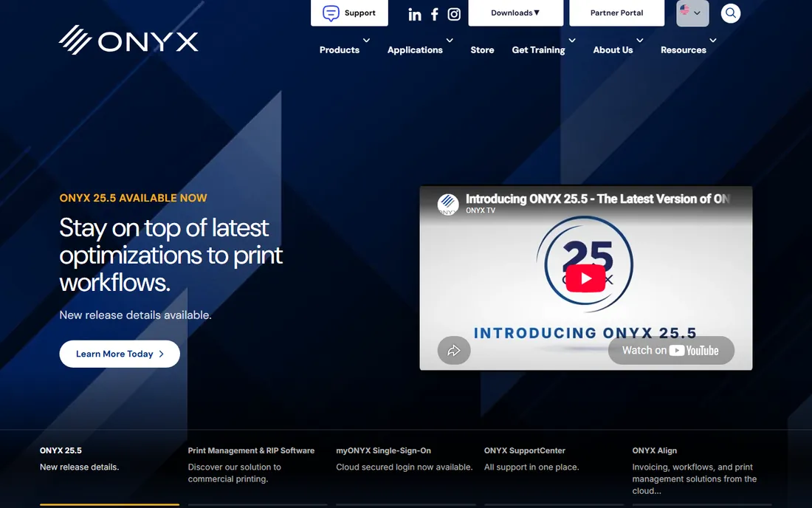Click the 'Stay on top of latest optimizations' headline
812x508 pixels.
tap(171, 255)
